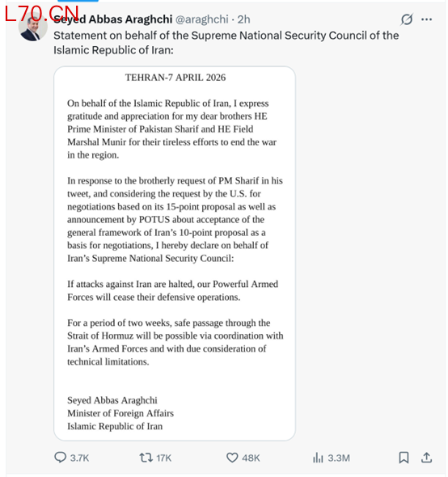
Task: Open Seyed Abbas Araghchi's profile avatar
Action: (x=33, y=27)
